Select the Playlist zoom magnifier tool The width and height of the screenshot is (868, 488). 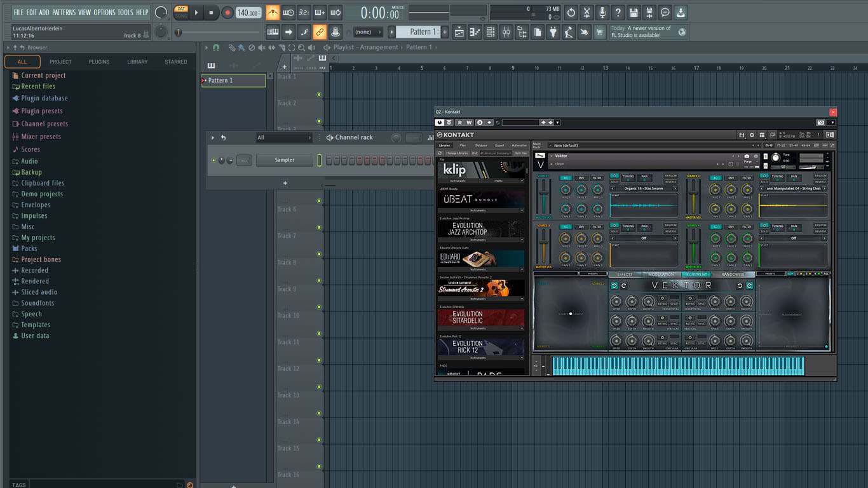(x=301, y=48)
